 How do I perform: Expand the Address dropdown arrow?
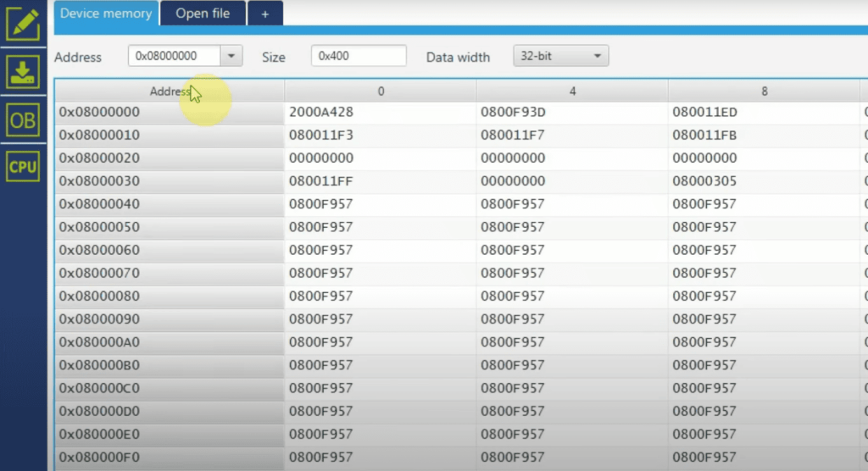[x=231, y=56]
